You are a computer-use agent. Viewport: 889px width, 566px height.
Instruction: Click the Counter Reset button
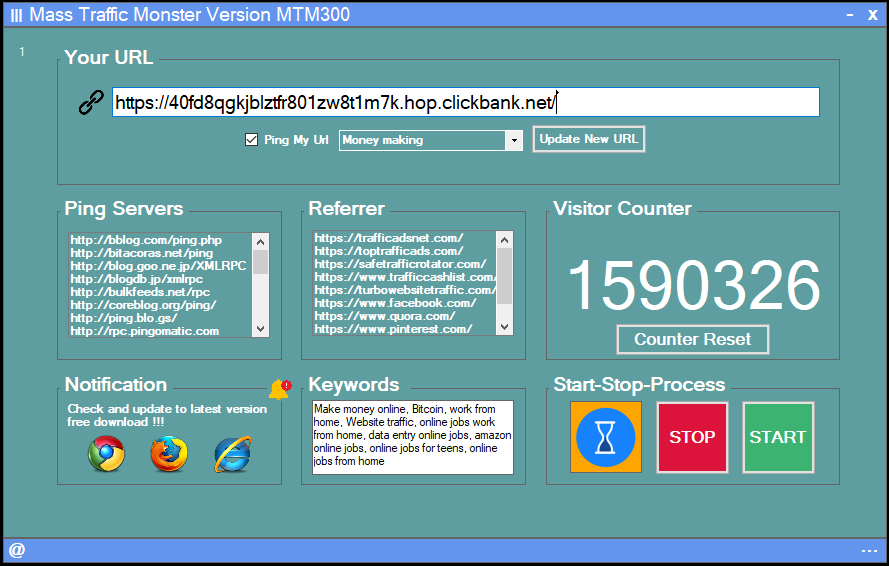pos(692,339)
